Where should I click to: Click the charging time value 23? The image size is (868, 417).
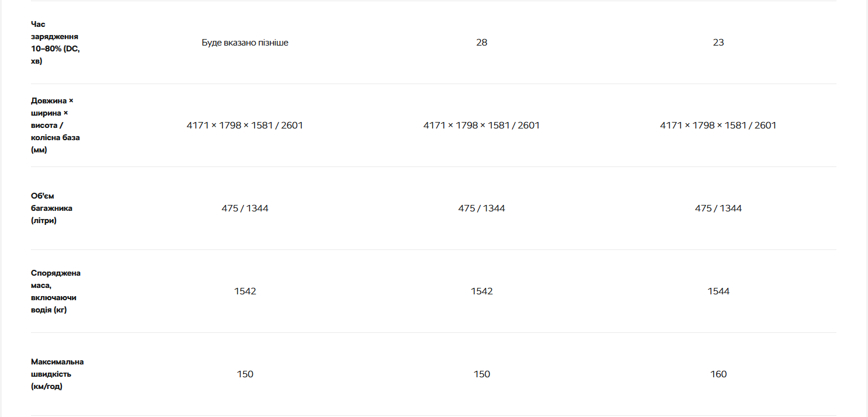tap(718, 43)
